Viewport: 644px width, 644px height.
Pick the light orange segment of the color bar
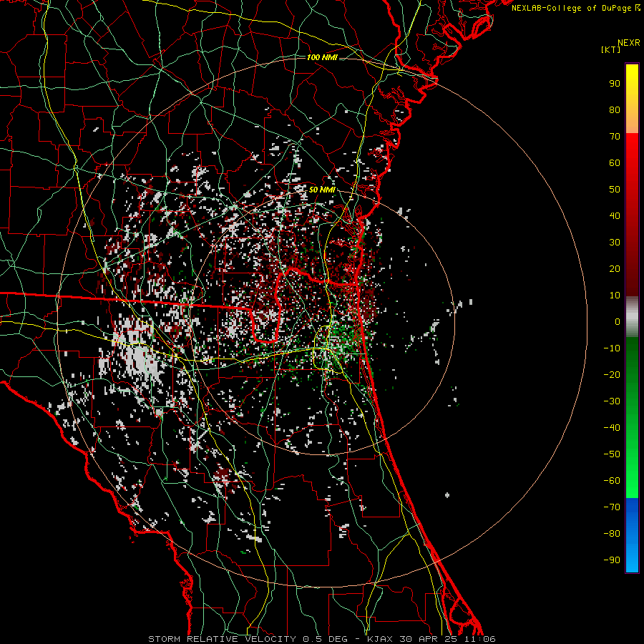tap(632, 123)
